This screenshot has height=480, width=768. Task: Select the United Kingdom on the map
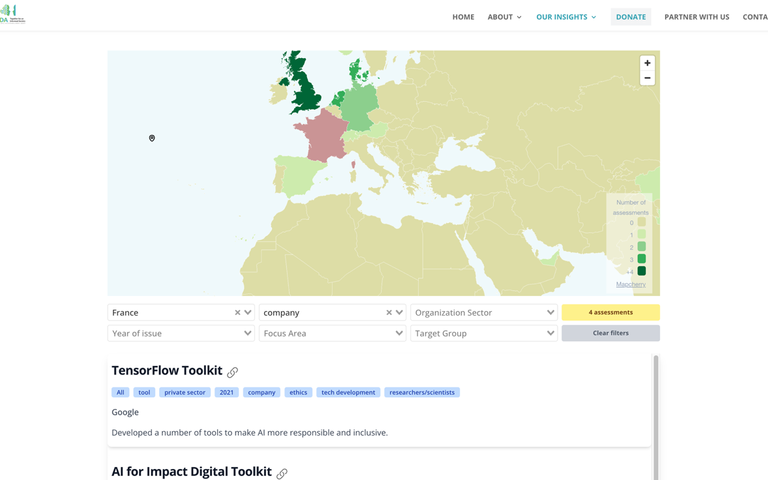(306, 93)
